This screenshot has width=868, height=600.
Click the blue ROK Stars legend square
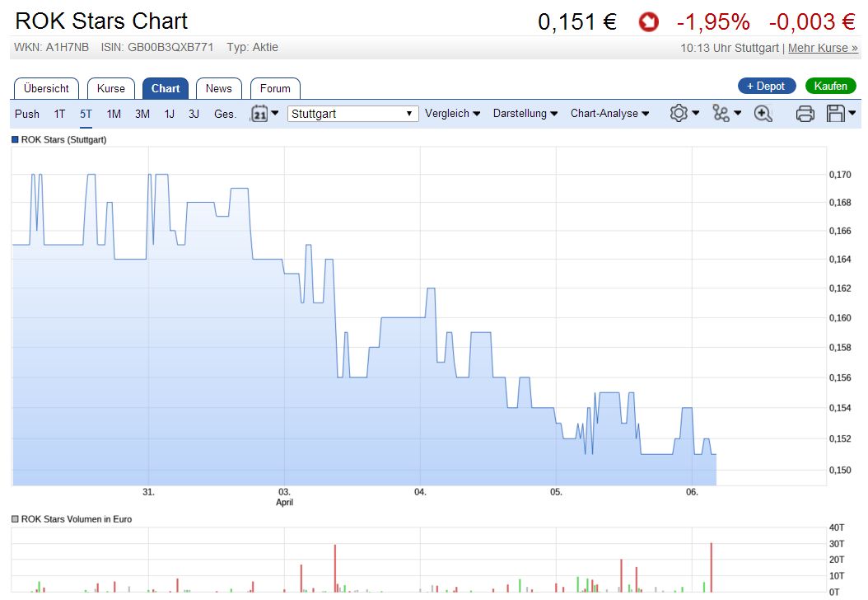click(x=15, y=139)
